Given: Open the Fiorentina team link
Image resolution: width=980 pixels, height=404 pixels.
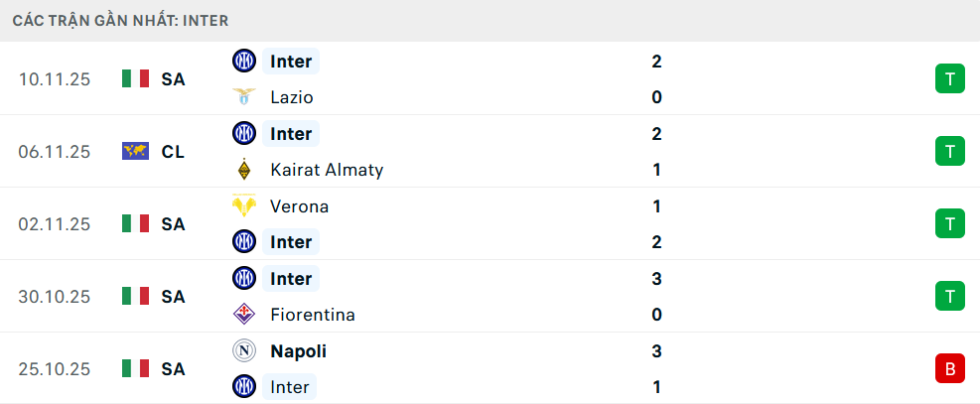Looking at the screenshot, I should [312, 315].
